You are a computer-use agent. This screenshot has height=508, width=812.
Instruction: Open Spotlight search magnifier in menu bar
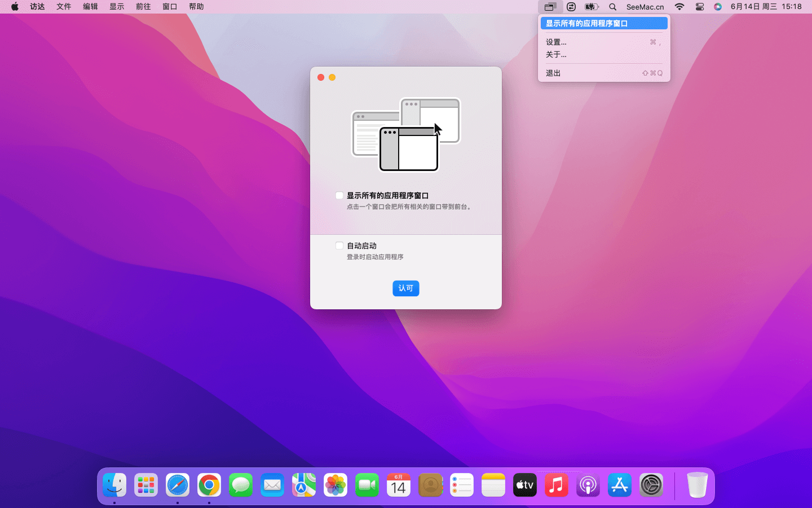[612, 7]
